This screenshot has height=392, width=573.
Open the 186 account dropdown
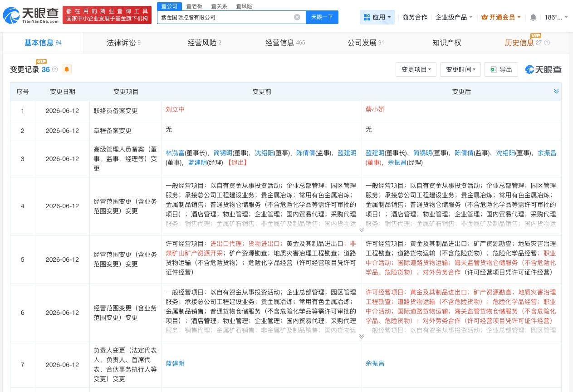tap(556, 17)
